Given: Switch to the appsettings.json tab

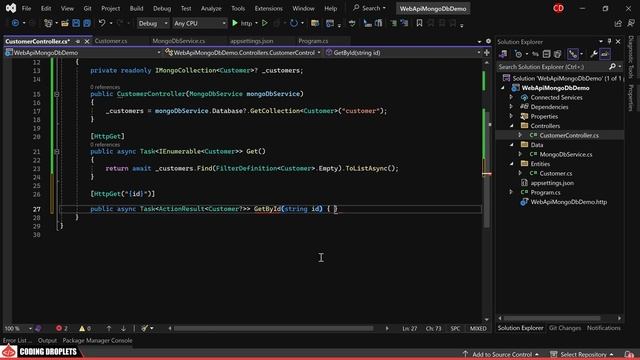Looking at the screenshot, I should [252, 41].
